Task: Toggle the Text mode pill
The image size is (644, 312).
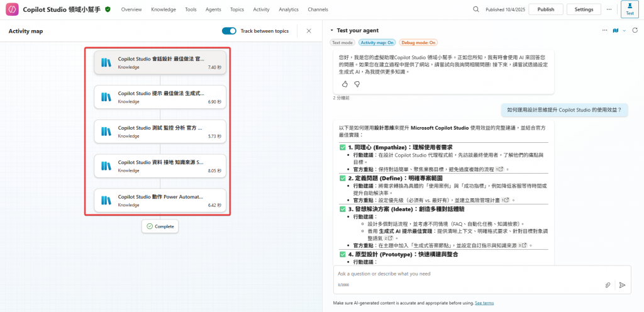Action: click(342, 42)
